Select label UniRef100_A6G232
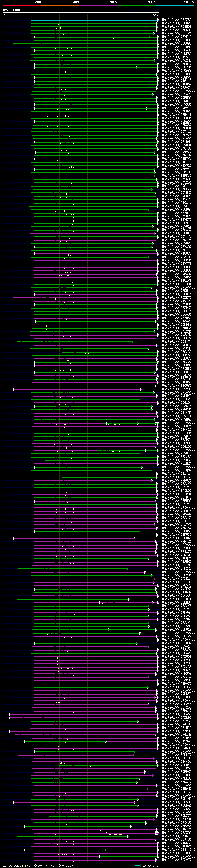 point(177,352)
